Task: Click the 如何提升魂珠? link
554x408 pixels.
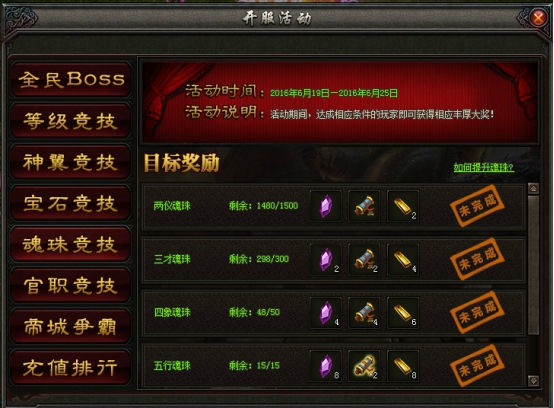Action: coord(484,167)
